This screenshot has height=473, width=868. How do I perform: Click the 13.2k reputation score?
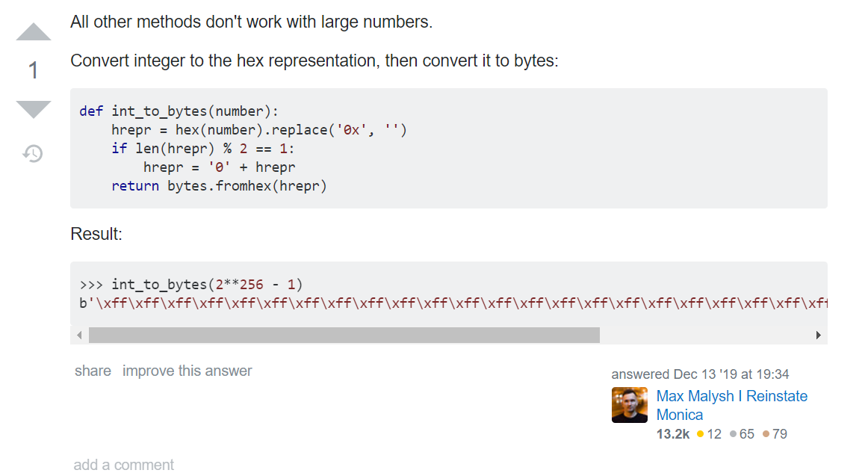pyautogui.click(x=672, y=434)
